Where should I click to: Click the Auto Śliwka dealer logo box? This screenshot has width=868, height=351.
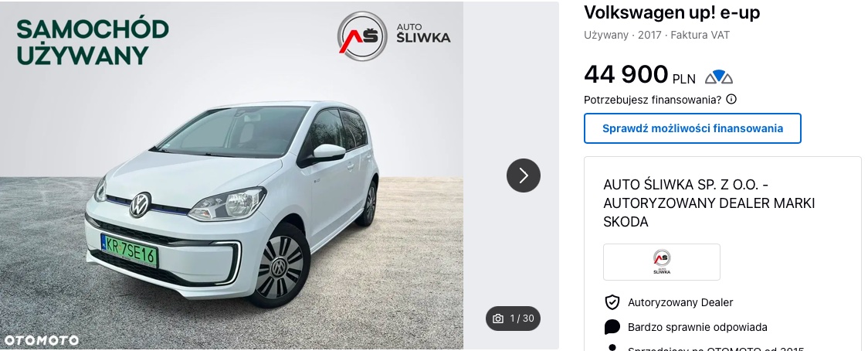[x=662, y=262]
